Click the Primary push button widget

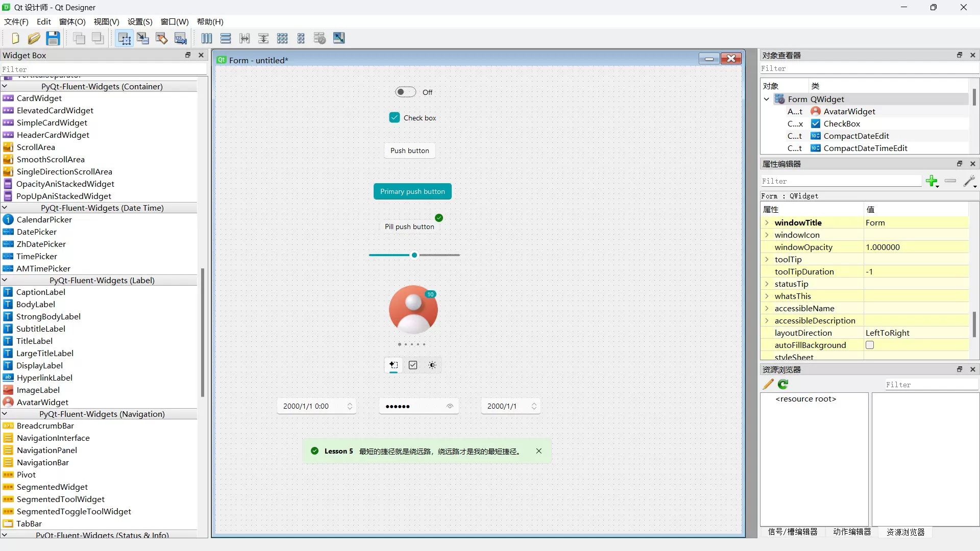point(412,191)
